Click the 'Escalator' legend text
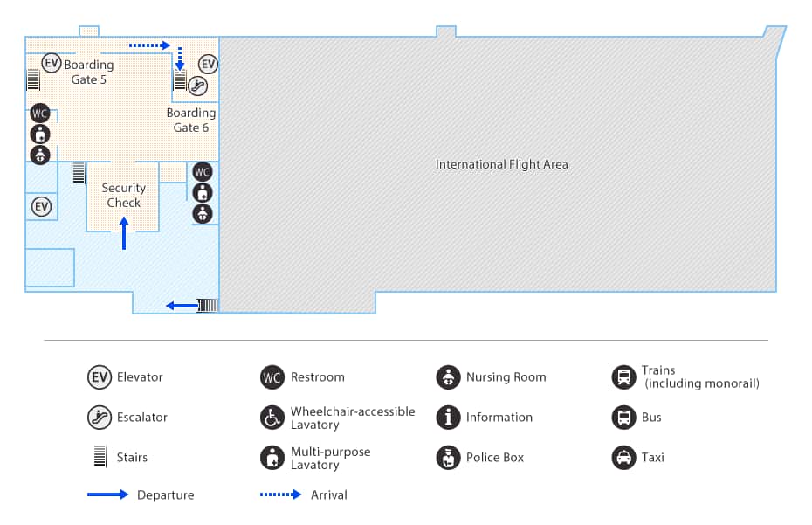 (142, 418)
